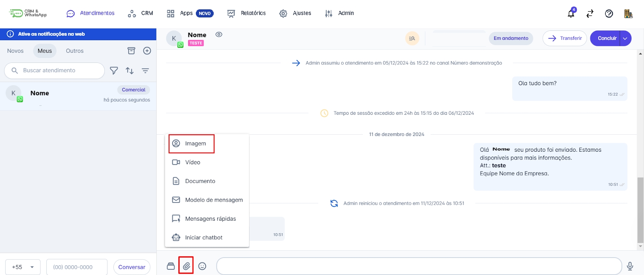Click the magnifier in Buscar atendimento
Viewport: 644px width, 275px height.
point(15,71)
